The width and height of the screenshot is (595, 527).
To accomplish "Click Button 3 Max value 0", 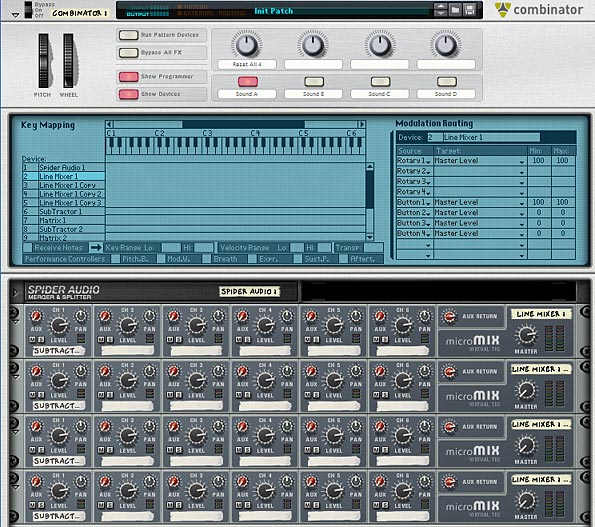I will [x=563, y=223].
